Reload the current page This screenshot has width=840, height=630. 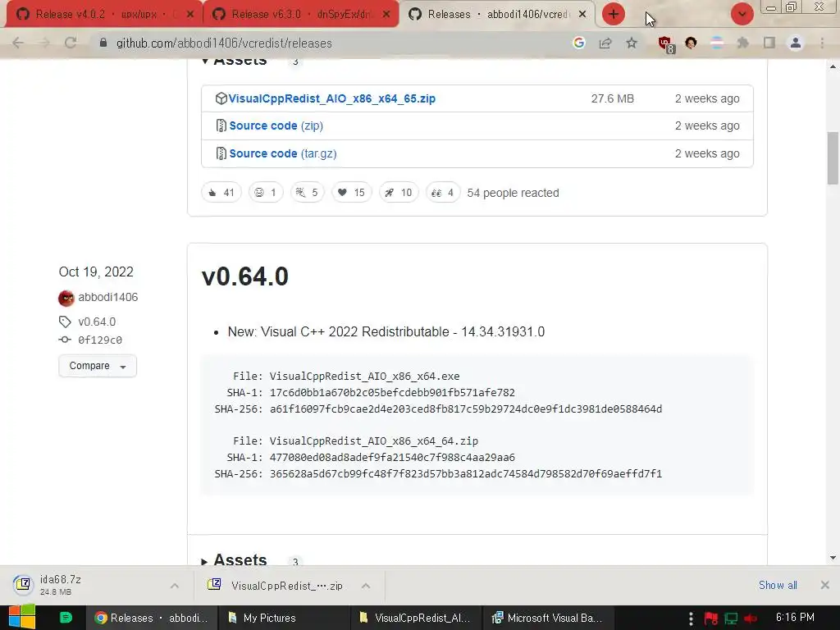[x=71, y=43]
